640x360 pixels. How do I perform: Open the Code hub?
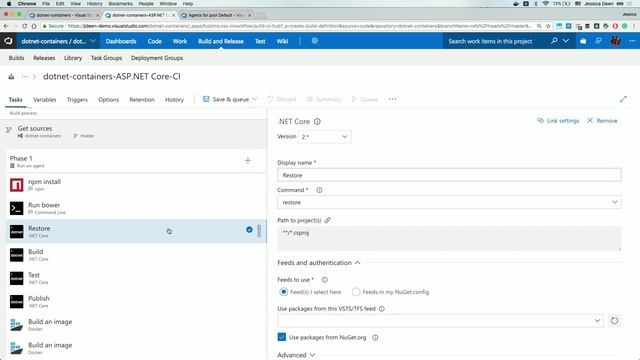coord(154,41)
